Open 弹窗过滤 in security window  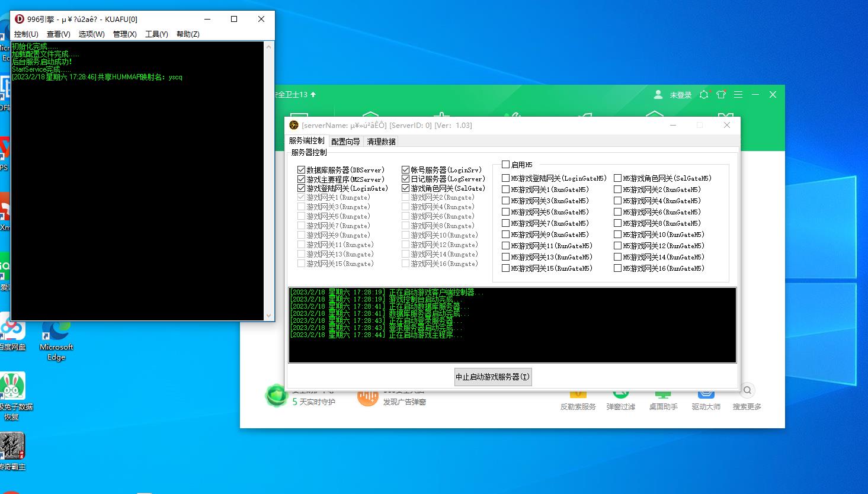click(x=620, y=407)
